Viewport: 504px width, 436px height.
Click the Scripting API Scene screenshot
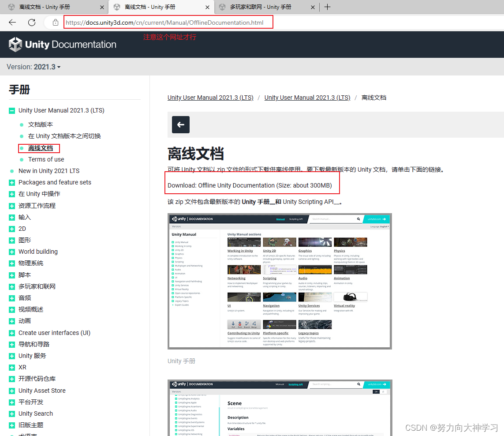280,408
